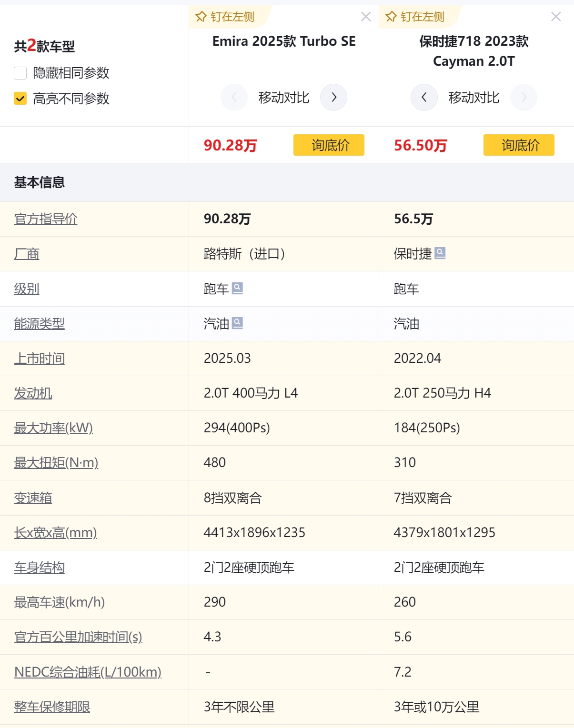574x728 pixels.
Task: Select 最高车速(km/h) row label
Action: pyautogui.click(x=60, y=602)
